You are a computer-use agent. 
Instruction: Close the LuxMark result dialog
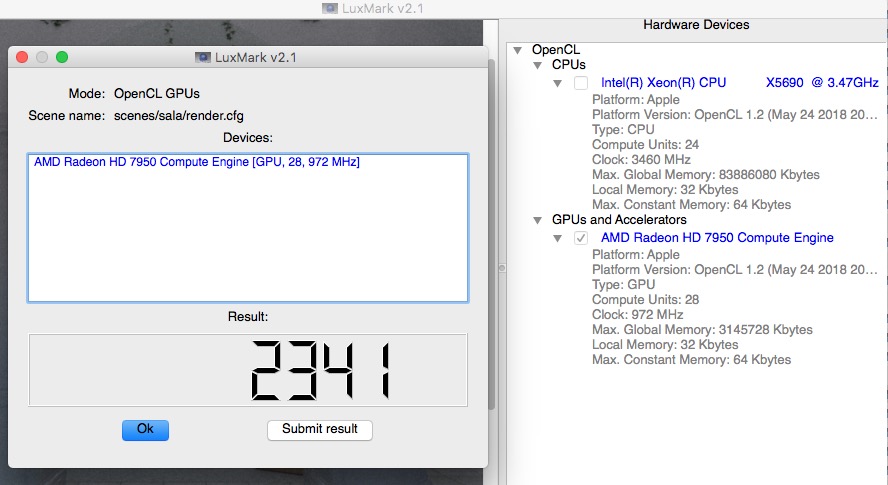click(x=22, y=57)
